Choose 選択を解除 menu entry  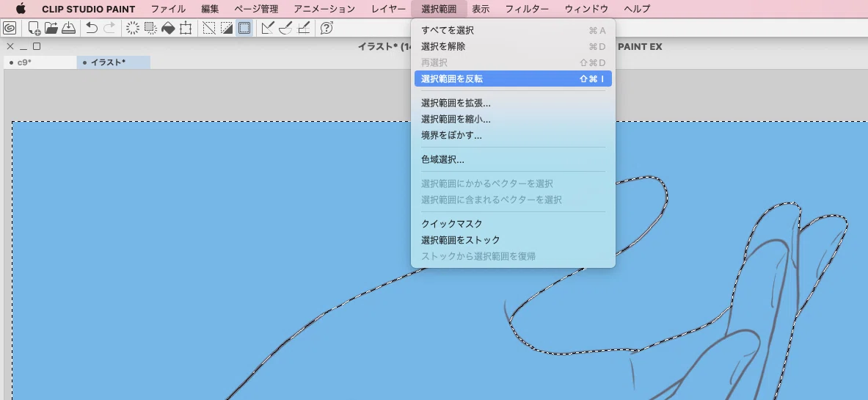(513, 46)
